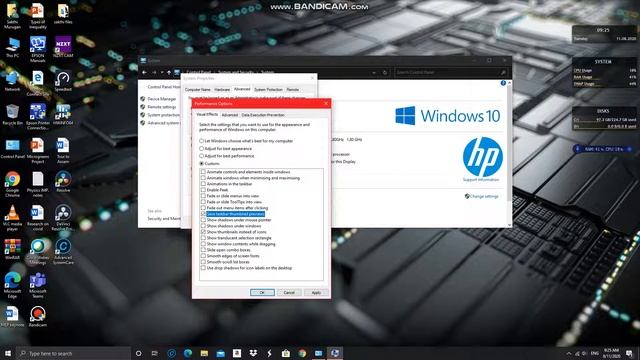
Task: Open the Recycle Bin desktop icon
Action: 12,114
